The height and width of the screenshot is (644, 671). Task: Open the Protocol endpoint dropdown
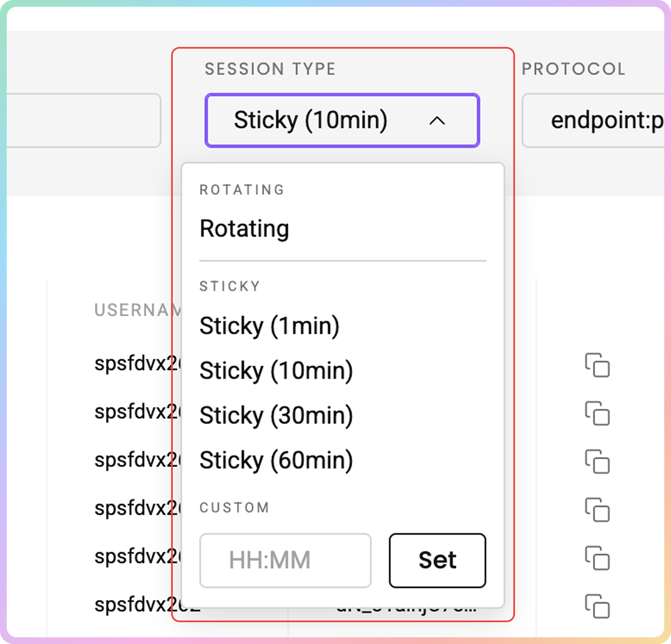click(x=593, y=120)
